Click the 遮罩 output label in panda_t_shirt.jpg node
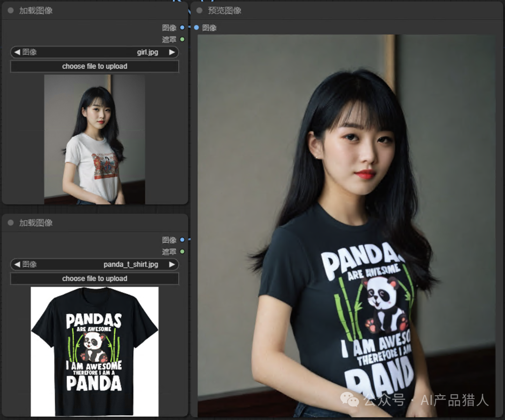The image size is (505, 420). 169,252
